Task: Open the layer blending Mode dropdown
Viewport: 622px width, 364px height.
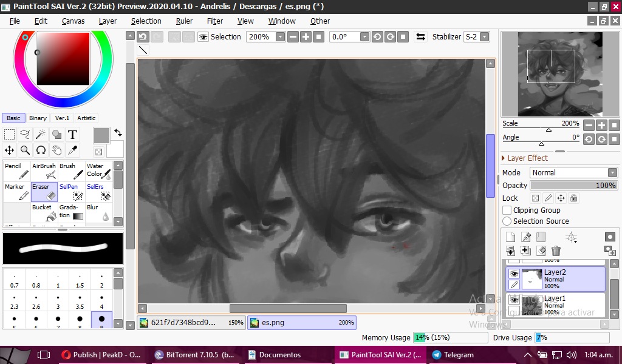Action: click(x=573, y=173)
